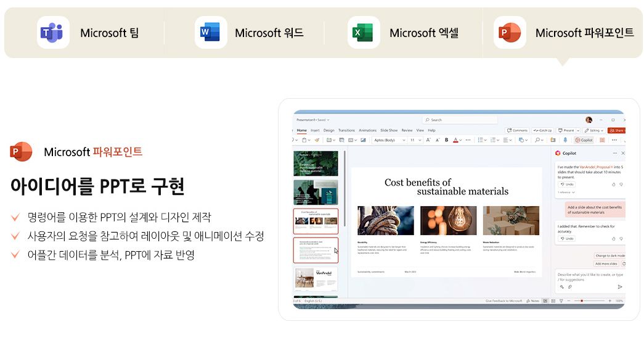Open the numbered list dropdown
The image size is (644, 340).
tap(495, 140)
